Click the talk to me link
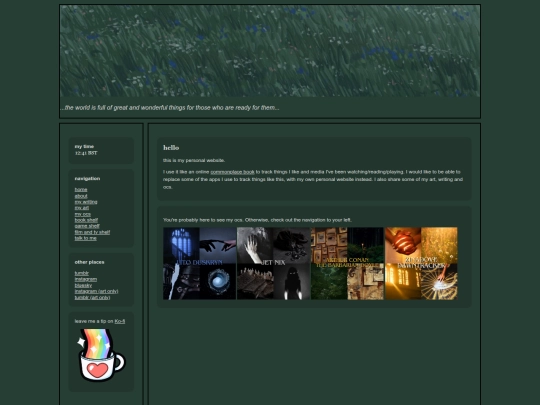 click(86, 238)
